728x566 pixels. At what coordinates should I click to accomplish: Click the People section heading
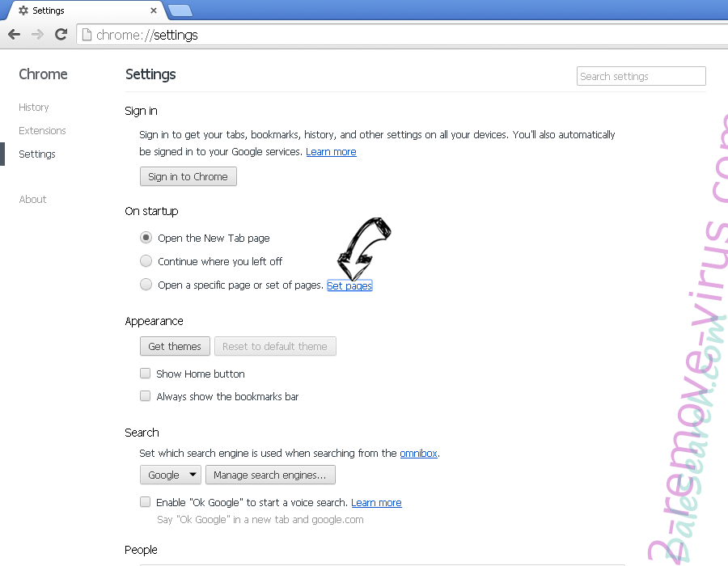tap(141, 550)
